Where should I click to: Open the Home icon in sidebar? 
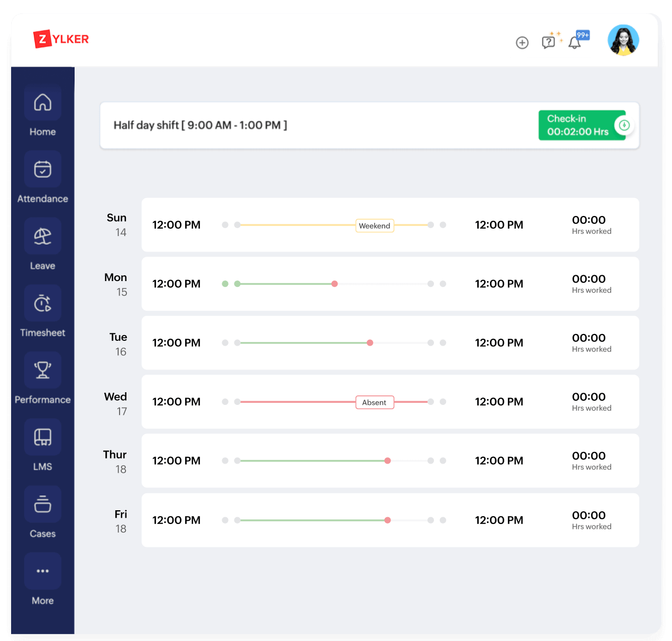pyautogui.click(x=42, y=103)
